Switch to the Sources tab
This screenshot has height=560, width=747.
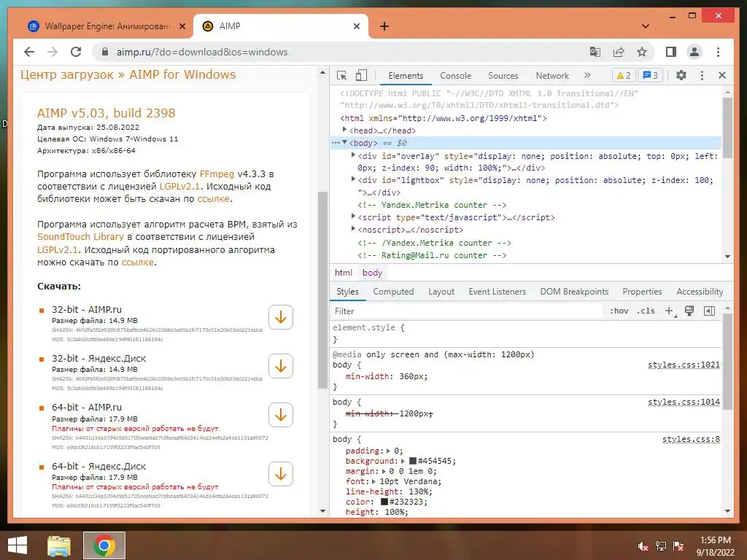503,75
